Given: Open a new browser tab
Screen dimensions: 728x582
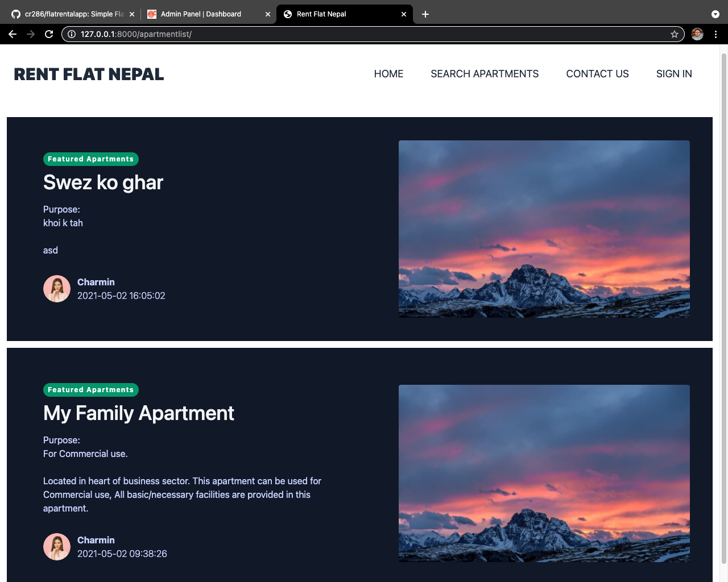Looking at the screenshot, I should click(x=425, y=14).
